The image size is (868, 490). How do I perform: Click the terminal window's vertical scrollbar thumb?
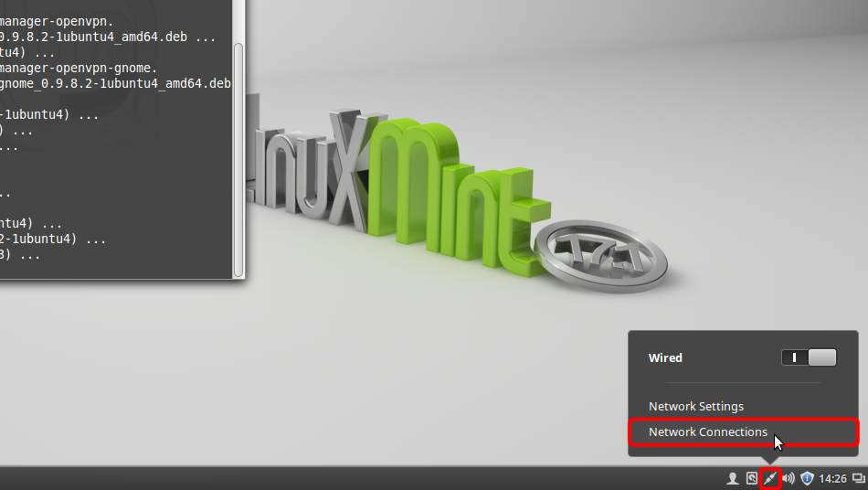(x=238, y=155)
